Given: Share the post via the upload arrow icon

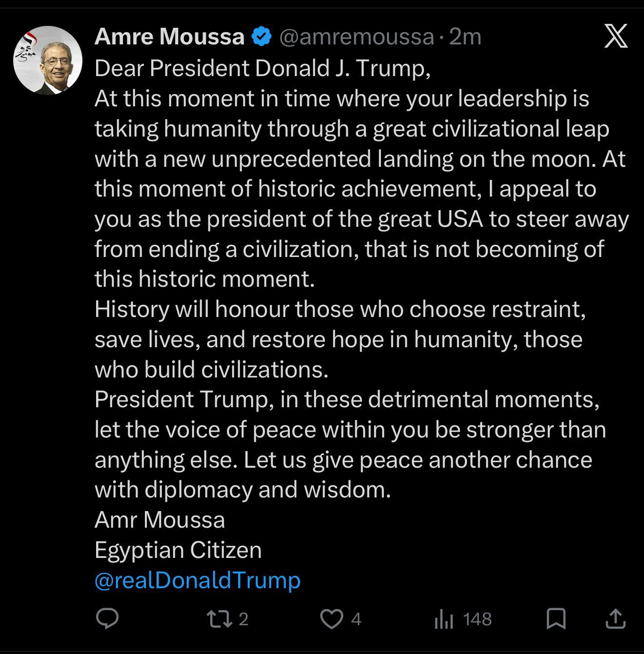Looking at the screenshot, I should [615, 619].
